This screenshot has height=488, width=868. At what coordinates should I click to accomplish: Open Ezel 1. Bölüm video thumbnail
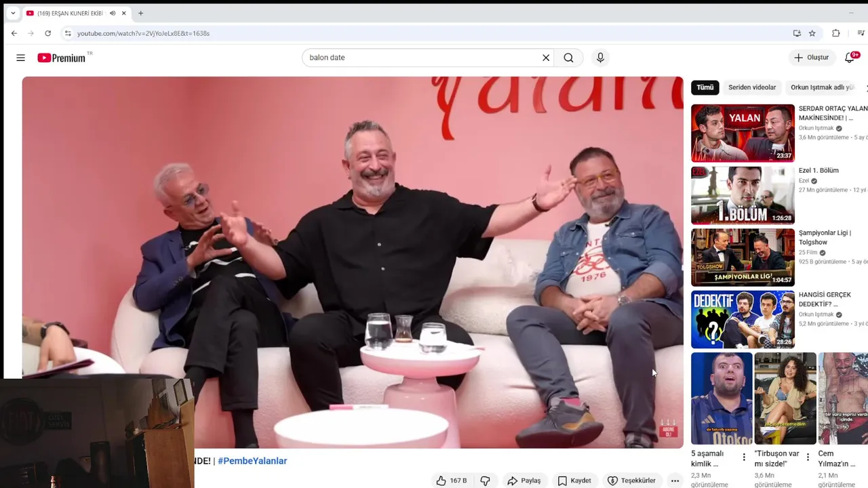(743, 195)
